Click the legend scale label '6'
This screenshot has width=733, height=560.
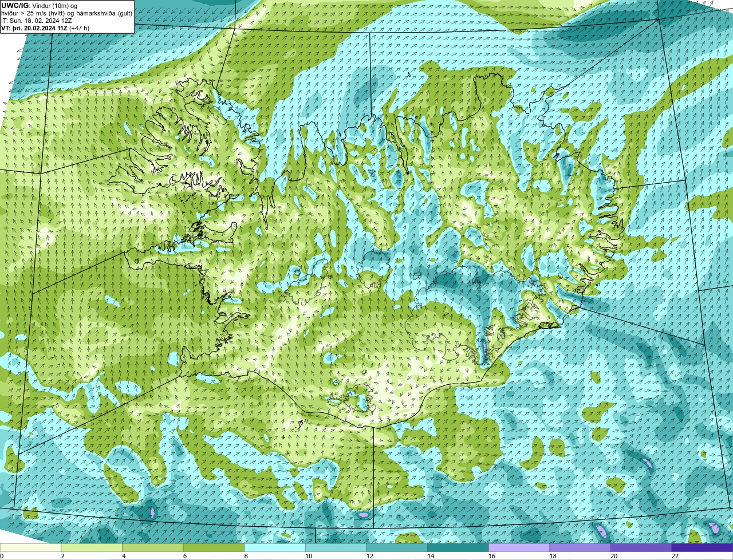coord(184,556)
